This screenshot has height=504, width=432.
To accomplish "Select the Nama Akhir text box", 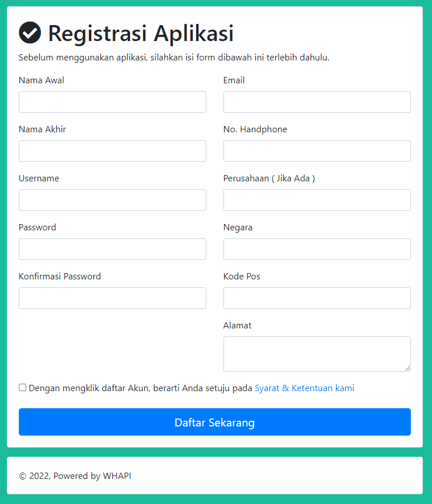I will tap(112, 151).
